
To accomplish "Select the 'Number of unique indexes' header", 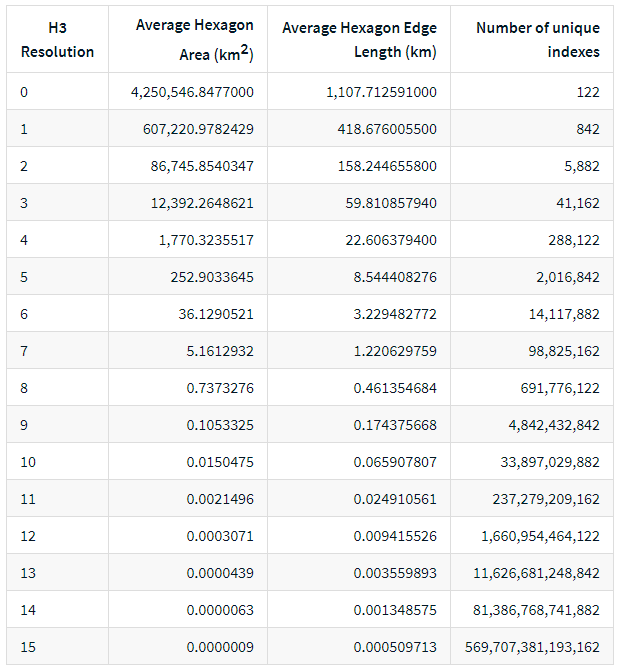I will pyautogui.click(x=538, y=40).
